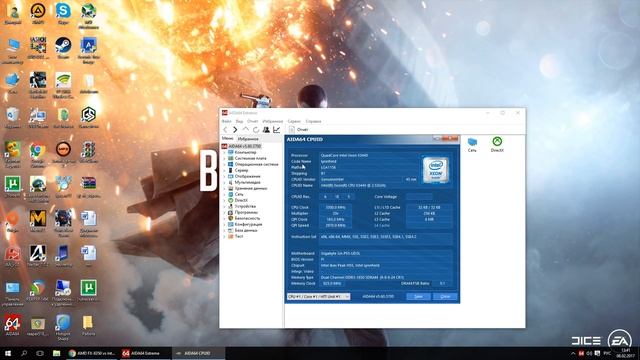Viewport: 640px width, 360px height.
Task: Open Панель управления desktop icon
Action: 12,293
